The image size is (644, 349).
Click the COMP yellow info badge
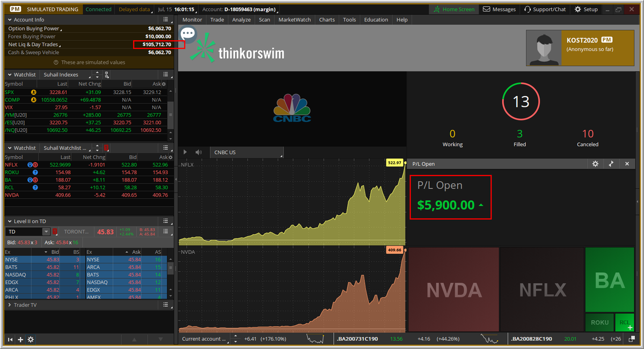coord(33,100)
